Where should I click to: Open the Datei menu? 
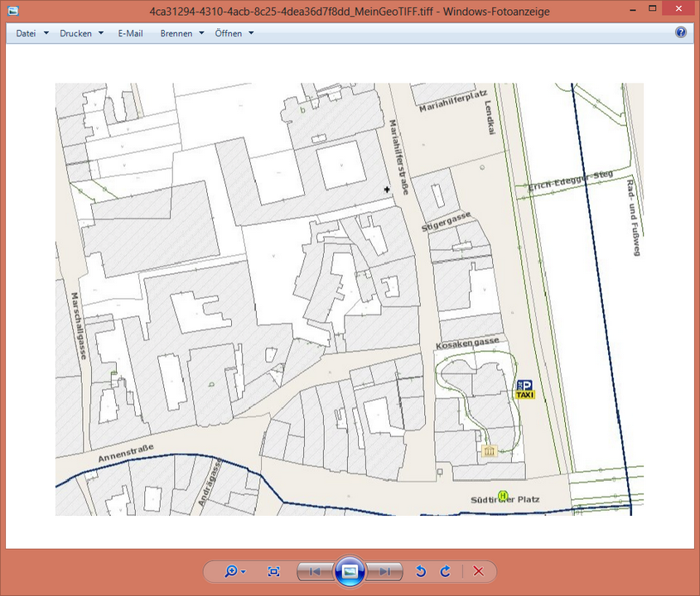click(31, 33)
